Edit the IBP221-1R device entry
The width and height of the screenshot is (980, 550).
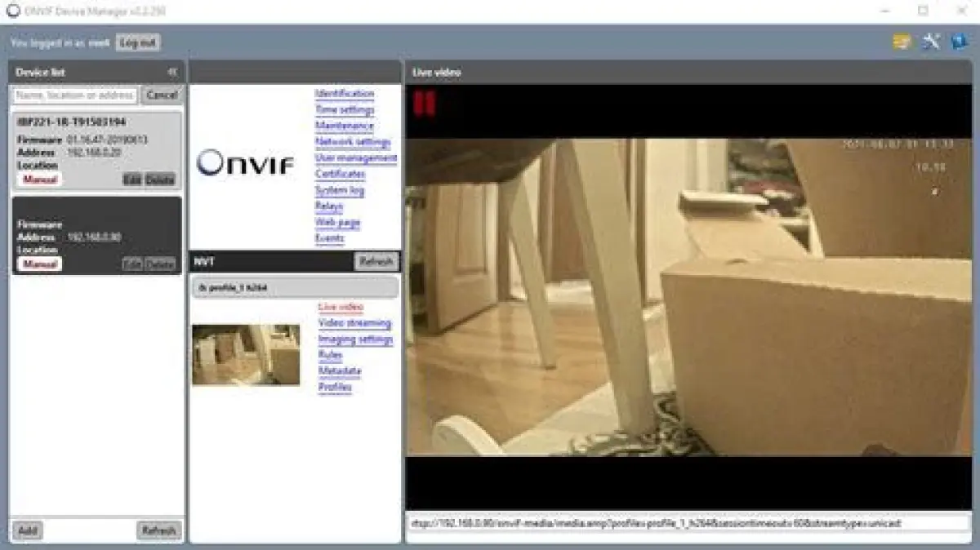pyautogui.click(x=132, y=179)
